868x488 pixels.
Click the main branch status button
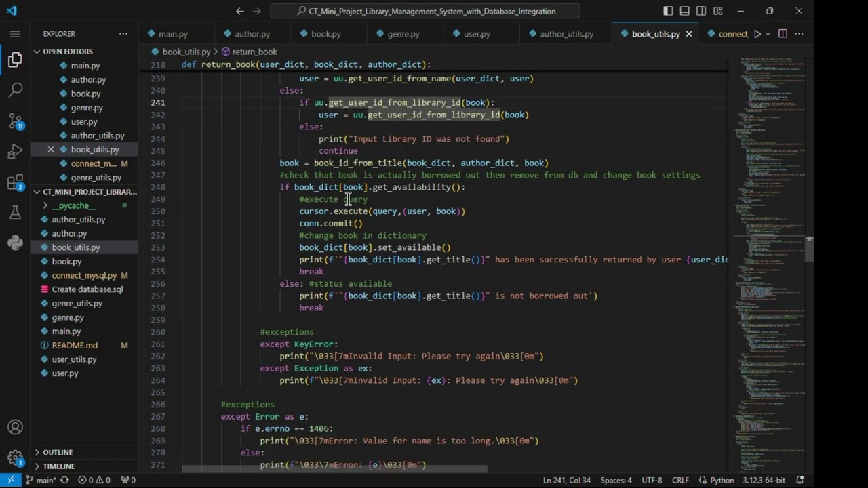click(41, 480)
